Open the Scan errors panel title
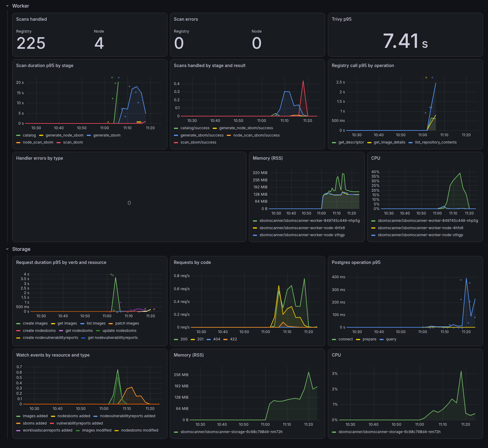Screen dimensions: 488x448 (186, 19)
